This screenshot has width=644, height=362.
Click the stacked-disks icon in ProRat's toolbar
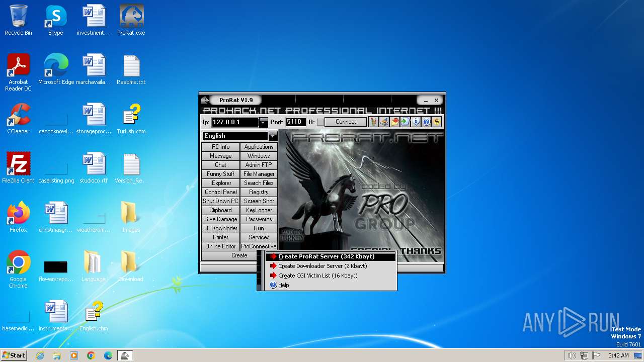pyautogui.click(x=384, y=122)
